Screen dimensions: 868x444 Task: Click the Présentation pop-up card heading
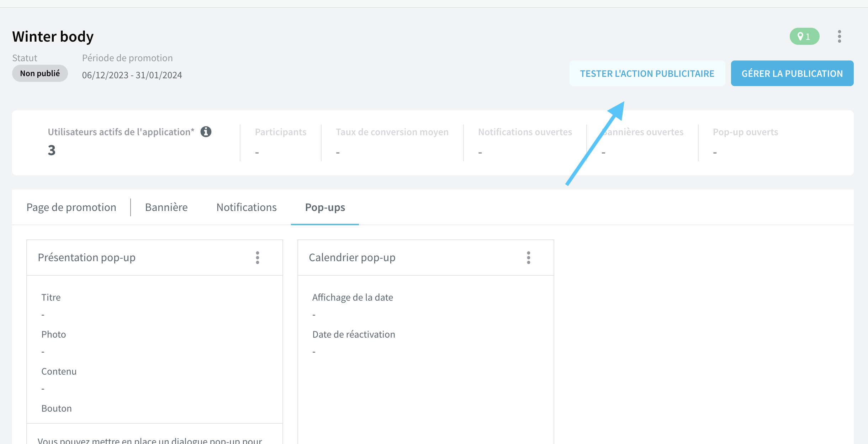87,258
